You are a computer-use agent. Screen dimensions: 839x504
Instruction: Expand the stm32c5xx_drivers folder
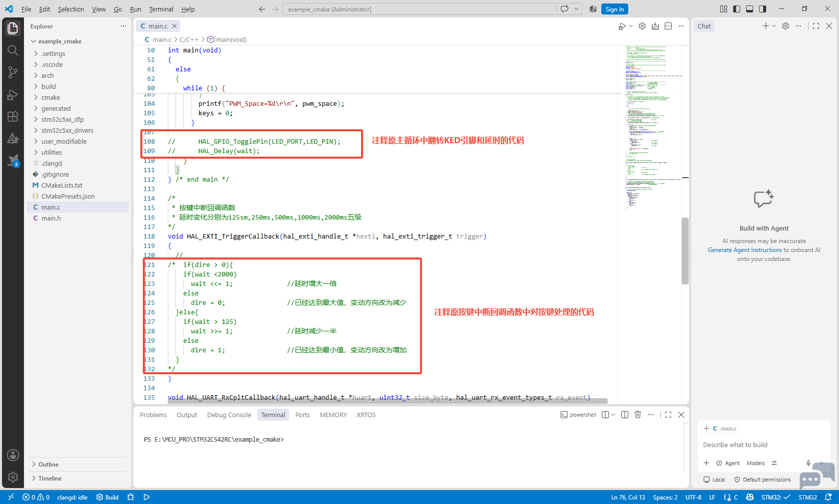67,130
